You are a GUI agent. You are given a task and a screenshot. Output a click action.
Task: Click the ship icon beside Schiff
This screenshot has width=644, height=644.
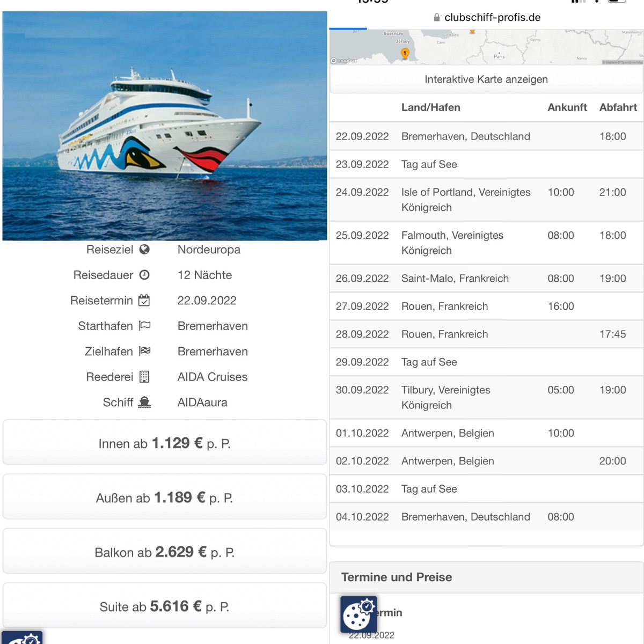pos(144,402)
